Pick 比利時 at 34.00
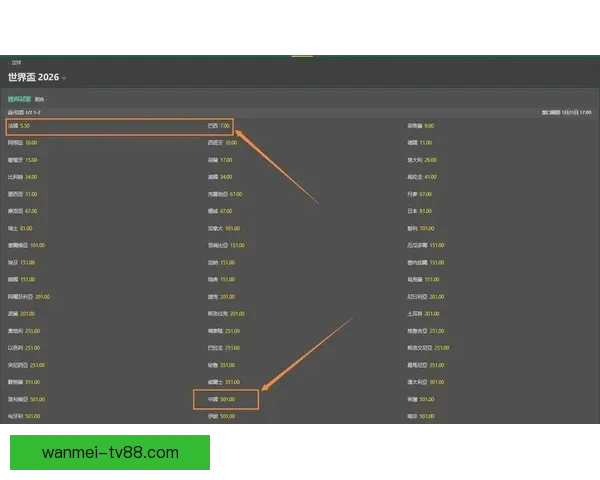 point(23,177)
